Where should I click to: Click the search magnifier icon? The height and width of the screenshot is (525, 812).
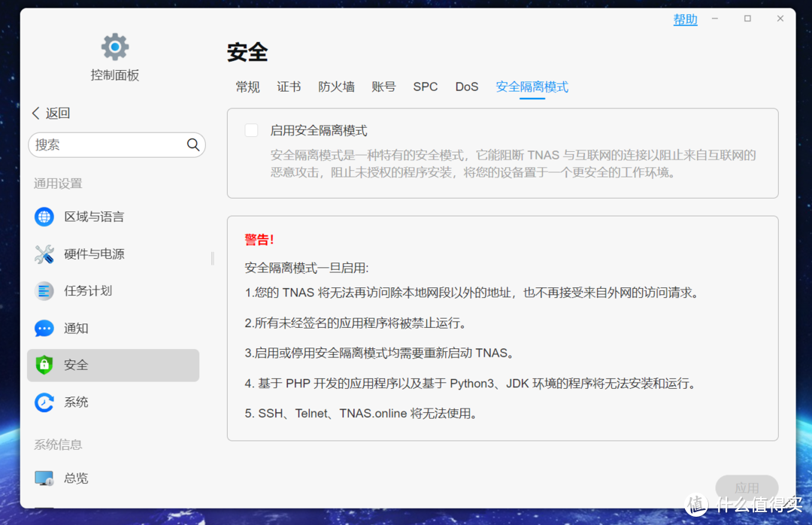point(193,145)
